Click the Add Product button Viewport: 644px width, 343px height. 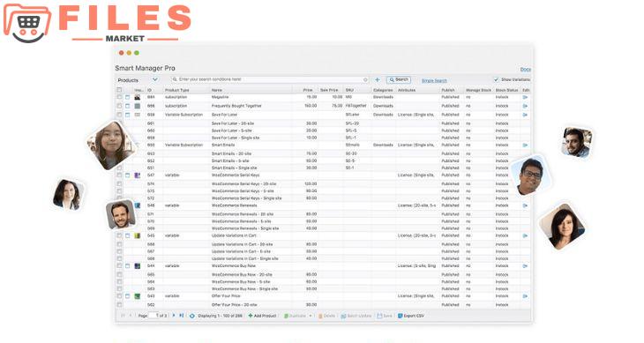pyautogui.click(x=262, y=316)
